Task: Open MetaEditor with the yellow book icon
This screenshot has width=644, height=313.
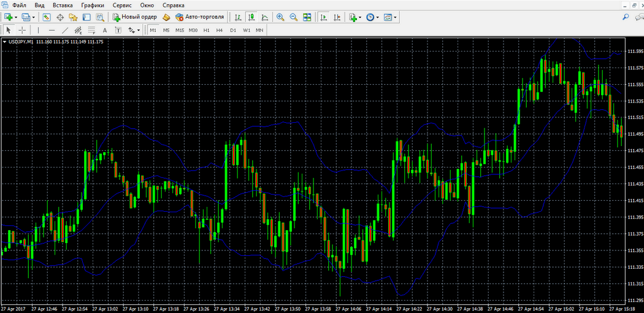Action: [x=166, y=17]
